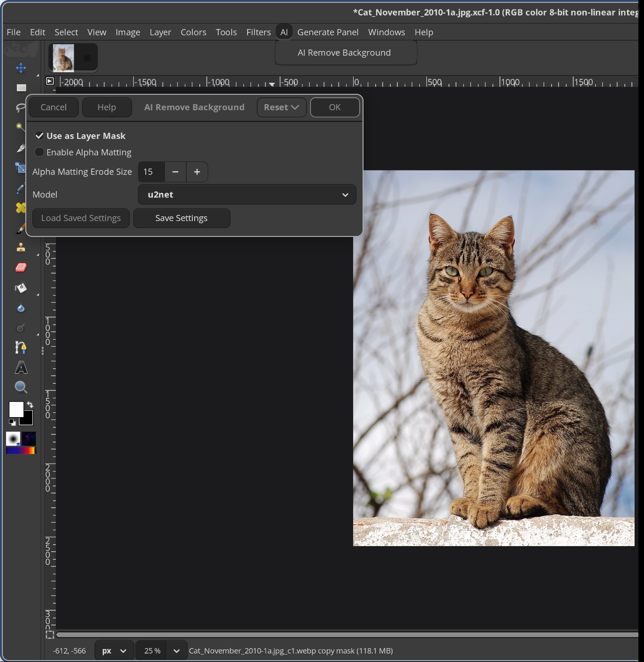Viewport: 644px width, 662px height.
Task: Click the toolbox dock resize handle dots
Action: tap(43, 350)
